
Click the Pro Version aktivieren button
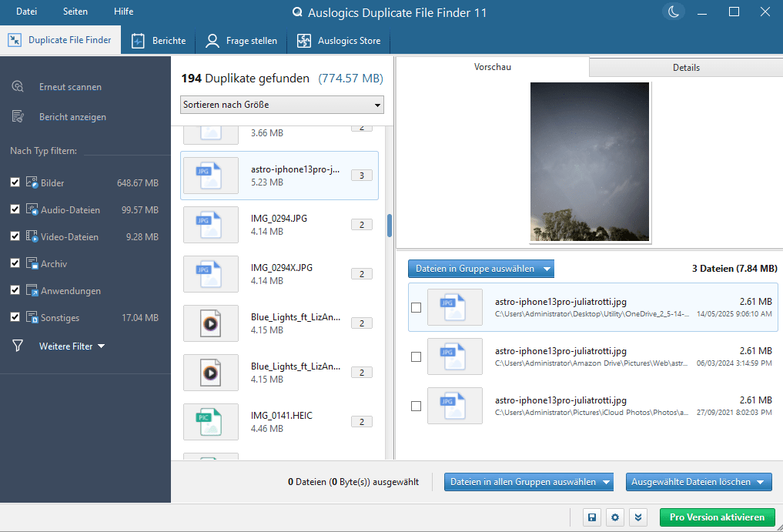pos(717,517)
